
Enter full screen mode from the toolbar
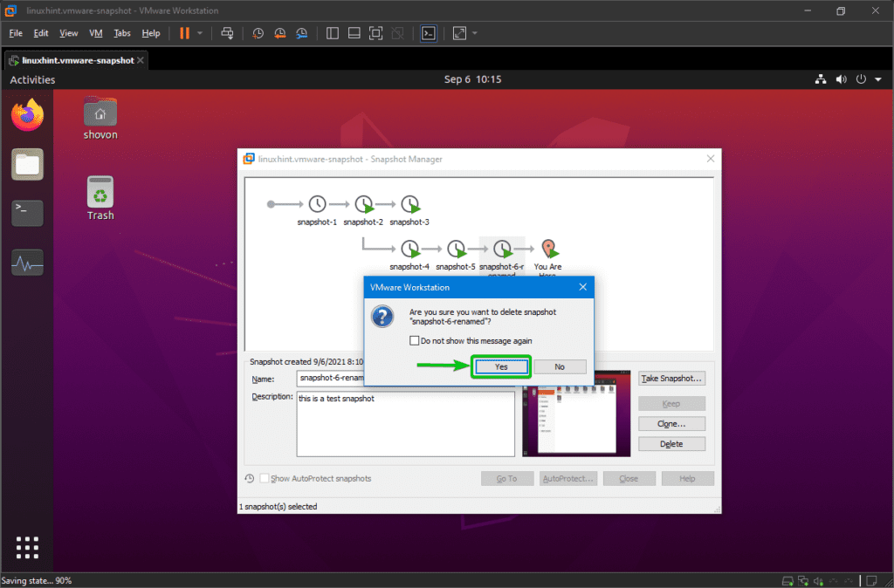tap(375, 33)
